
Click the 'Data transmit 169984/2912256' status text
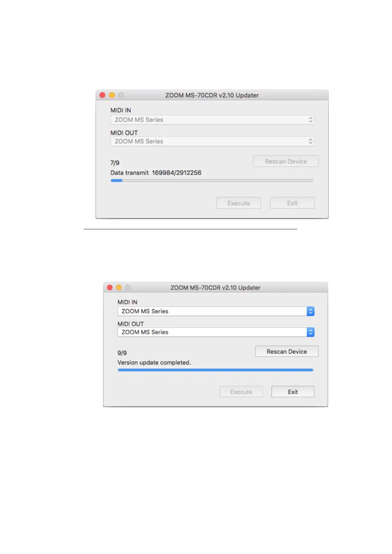pos(156,173)
